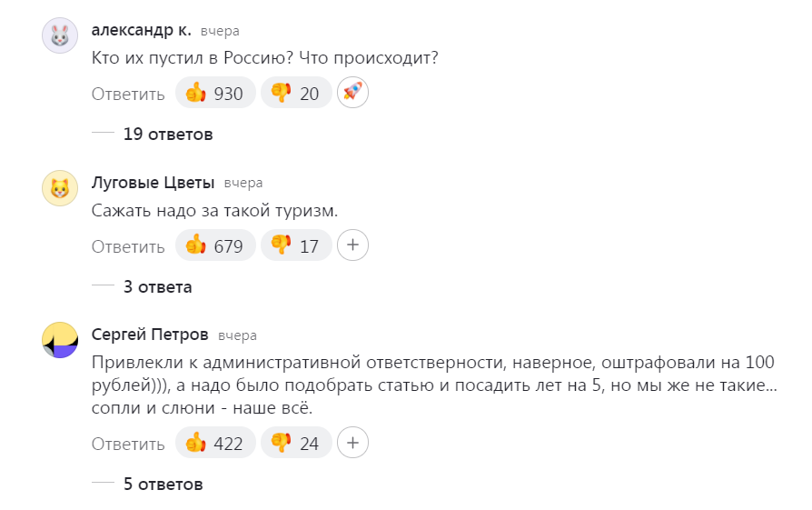This screenshot has height=510, width=812.
Task: Show the 5 ответов replies
Action: click(x=163, y=485)
